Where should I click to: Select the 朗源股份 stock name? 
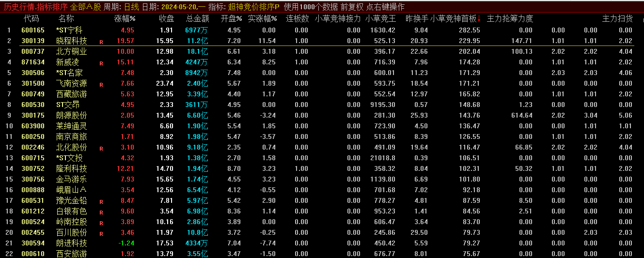72,115
